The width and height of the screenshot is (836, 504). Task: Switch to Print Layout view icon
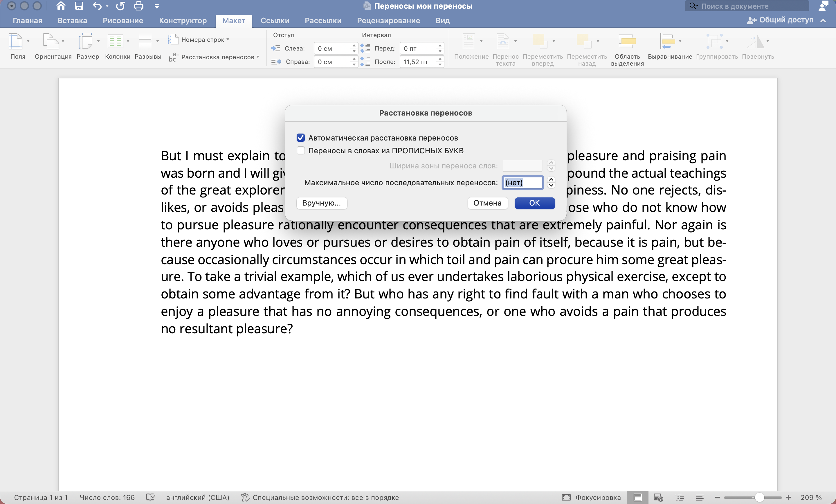(637, 497)
